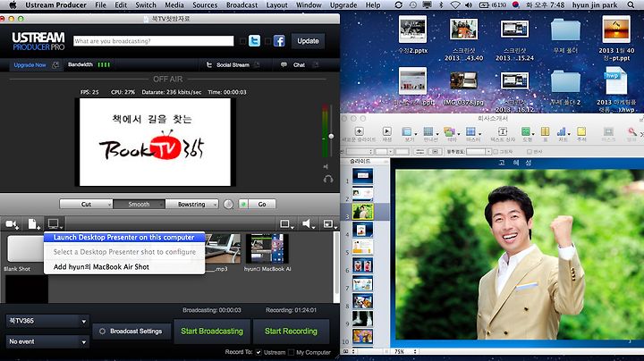Add new slide in presentation toolbar
Viewport: 644px width, 361px height.
click(359, 131)
